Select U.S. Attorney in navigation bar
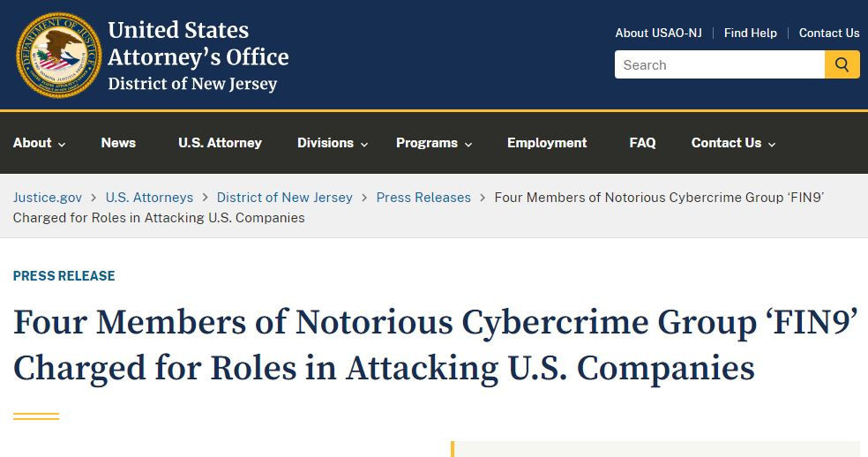Screen dimensions: 868x457 point(220,143)
